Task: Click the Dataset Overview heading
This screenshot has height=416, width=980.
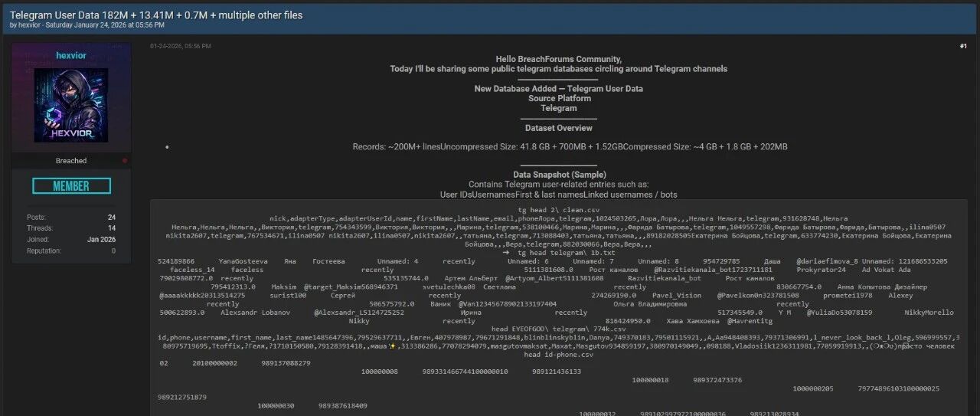Action: 559,128
